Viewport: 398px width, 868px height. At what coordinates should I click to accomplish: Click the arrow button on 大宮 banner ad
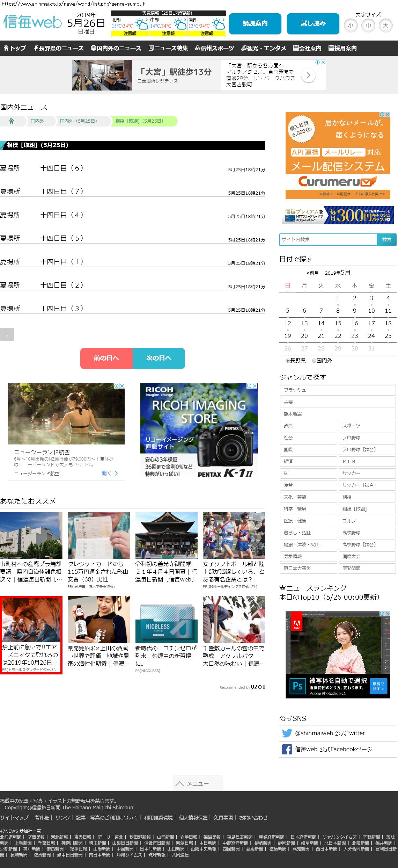pyautogui.click(x=308, y=75)
